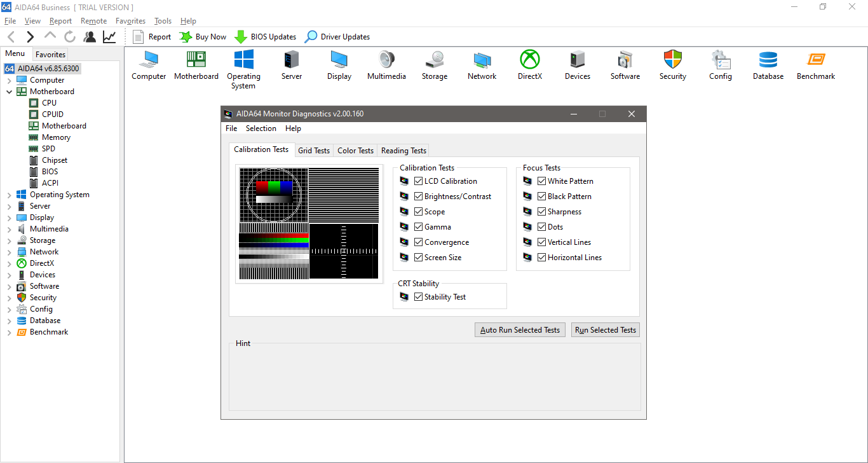868x463 pixels.
Task: Uncheck the White Pattern focus test
Action: [541, 181]
